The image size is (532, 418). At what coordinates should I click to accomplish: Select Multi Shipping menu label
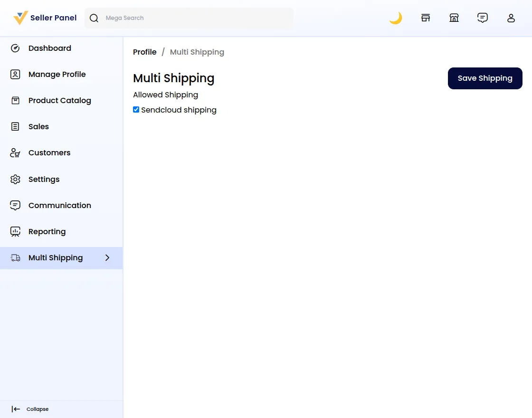click(x=56, y=258)
